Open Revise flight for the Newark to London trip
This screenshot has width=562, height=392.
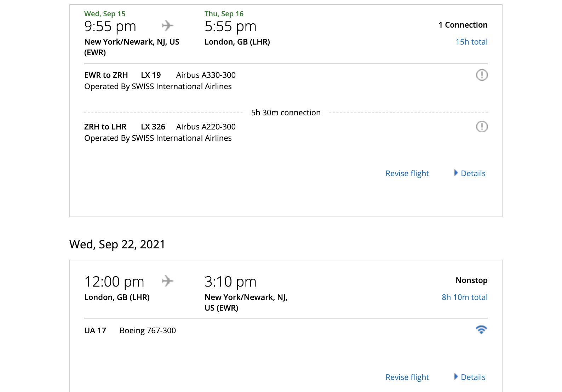(x=407, y=173)
